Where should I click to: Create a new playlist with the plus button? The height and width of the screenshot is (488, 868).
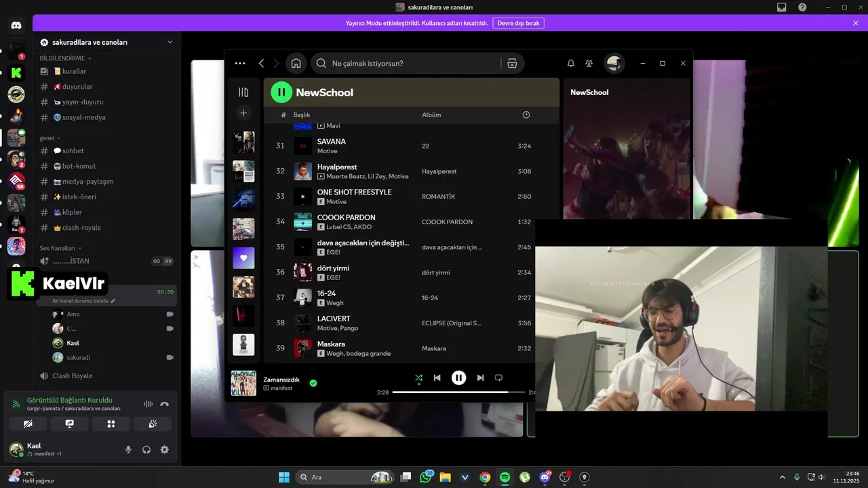coord(243,113)
